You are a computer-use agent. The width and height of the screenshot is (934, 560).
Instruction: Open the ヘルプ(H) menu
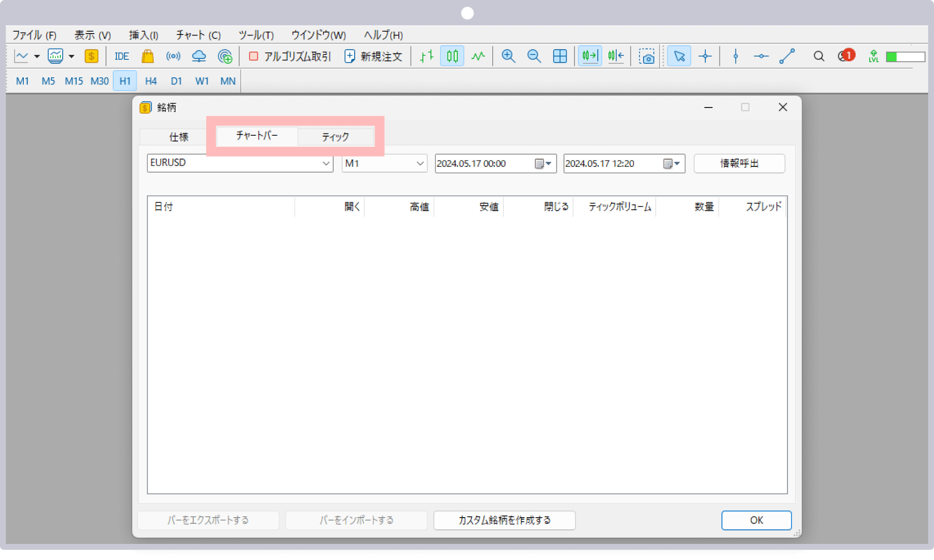click(x=383, y=35)
